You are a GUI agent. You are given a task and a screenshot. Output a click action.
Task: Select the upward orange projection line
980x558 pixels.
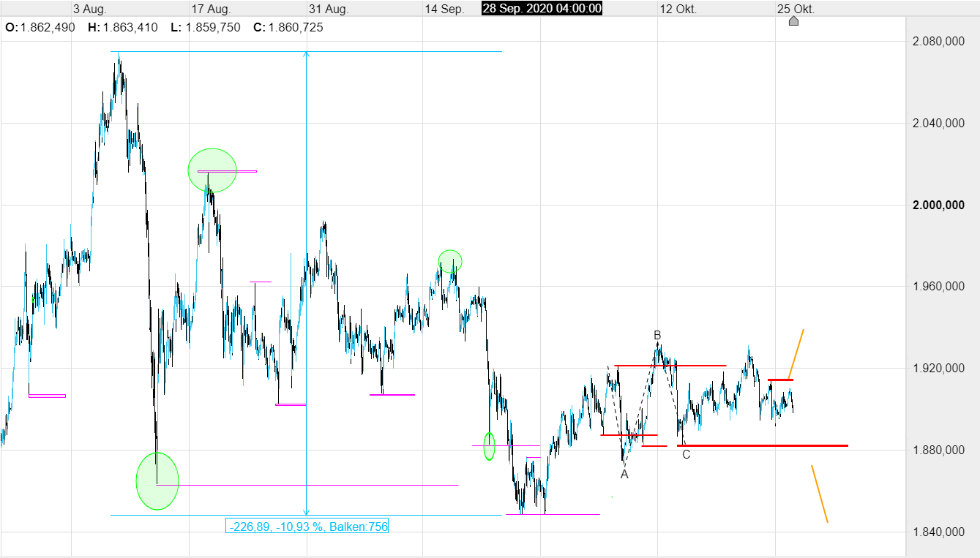pyautogui.click(x=796, y=354)
